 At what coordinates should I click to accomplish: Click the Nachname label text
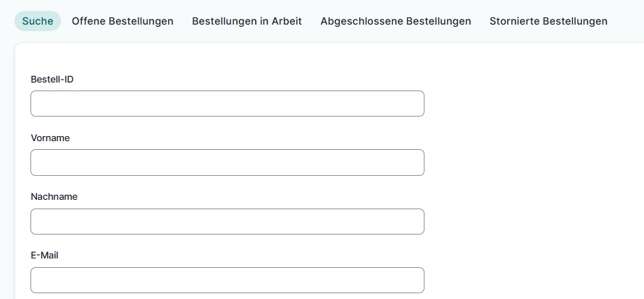[54, 196]
